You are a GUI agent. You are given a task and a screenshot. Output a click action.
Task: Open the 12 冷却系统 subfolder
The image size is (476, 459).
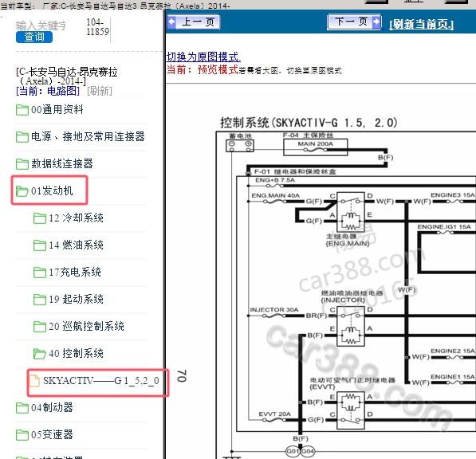(77, 218)
